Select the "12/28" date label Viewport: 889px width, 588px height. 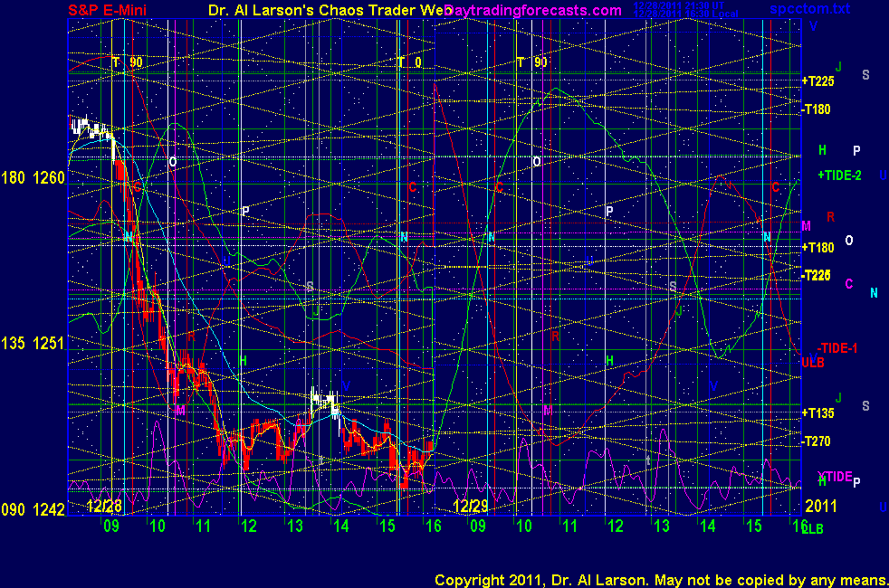click(104, 506)
